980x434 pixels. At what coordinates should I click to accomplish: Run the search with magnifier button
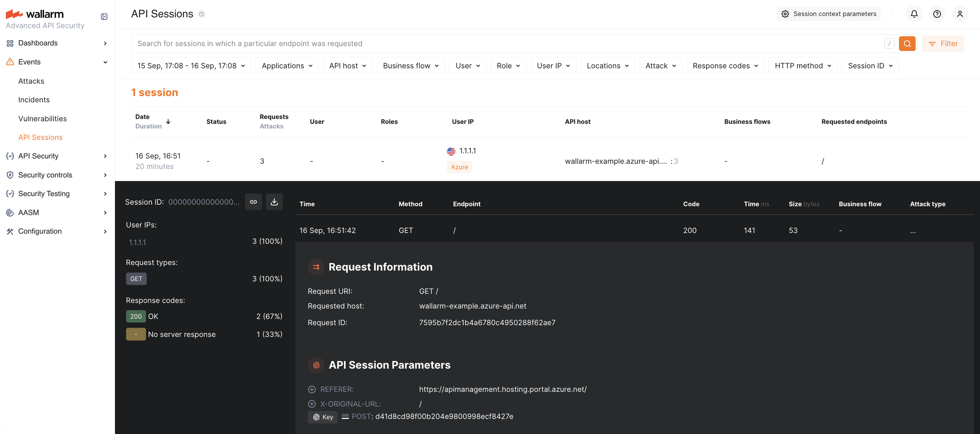[907, 43]
